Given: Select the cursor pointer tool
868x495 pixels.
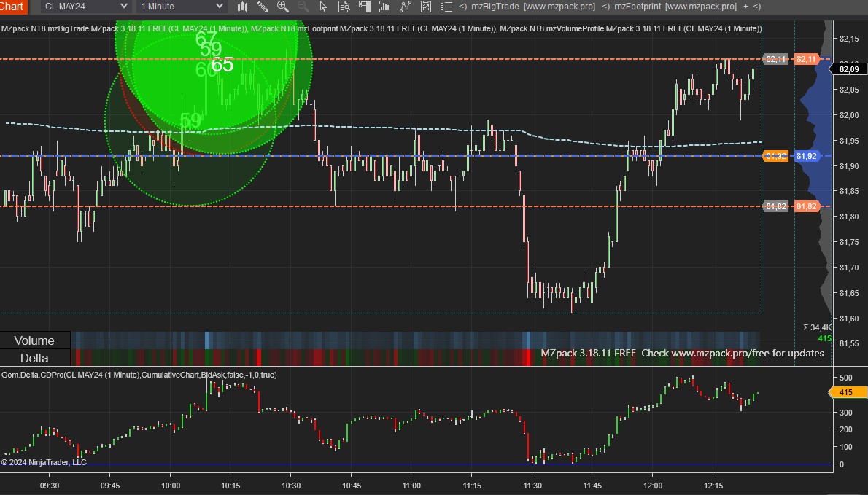Looking at the screenshot, I should [x=323, y=7].
